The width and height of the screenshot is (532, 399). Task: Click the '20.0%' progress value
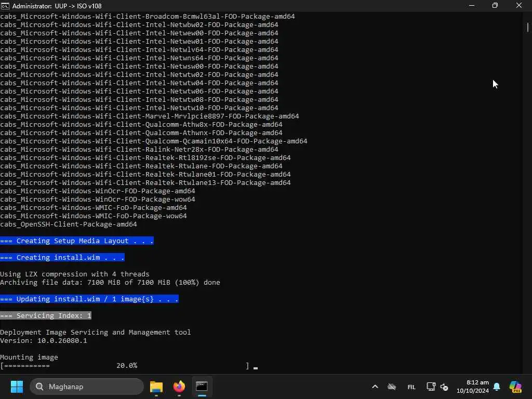tap(127, 365)
